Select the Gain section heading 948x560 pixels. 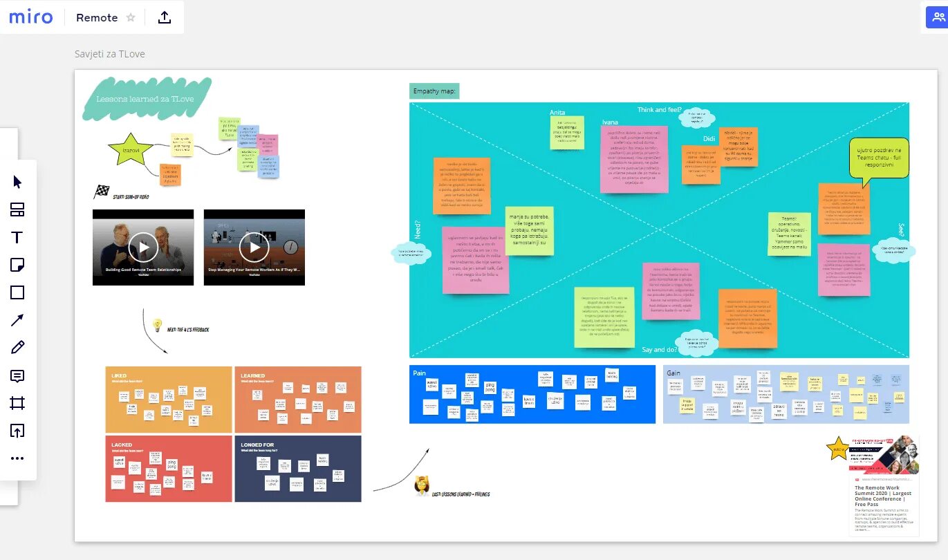pos(673,373)
